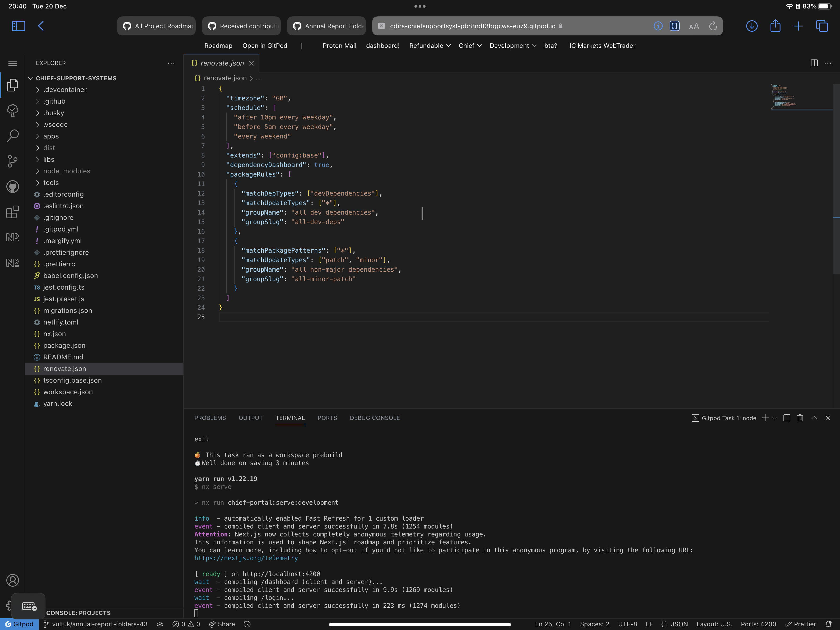Kill the terminal using the trash icon

(x=800, y=418)
